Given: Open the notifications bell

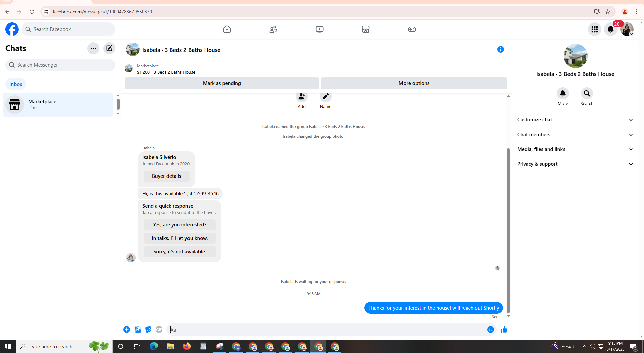Looking at the screenshot, I should click(611, 29).
